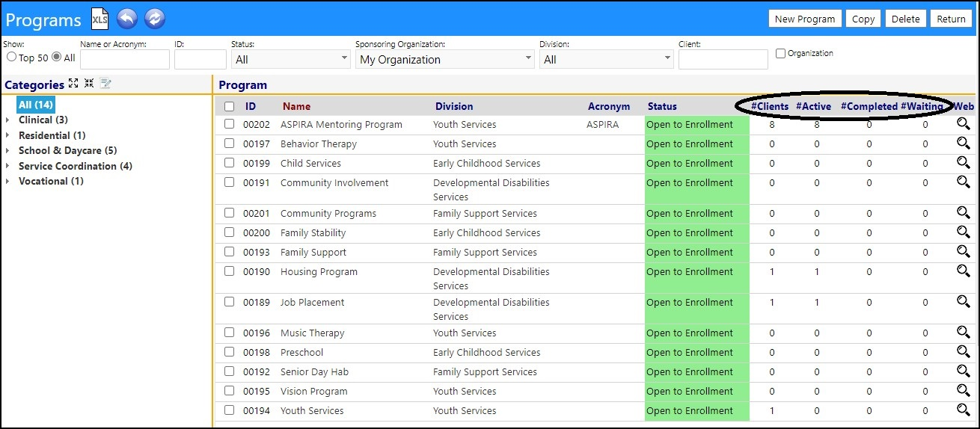
Task: Click ID 00196 in Music Therapy row
Action: (x=257, y=333)
